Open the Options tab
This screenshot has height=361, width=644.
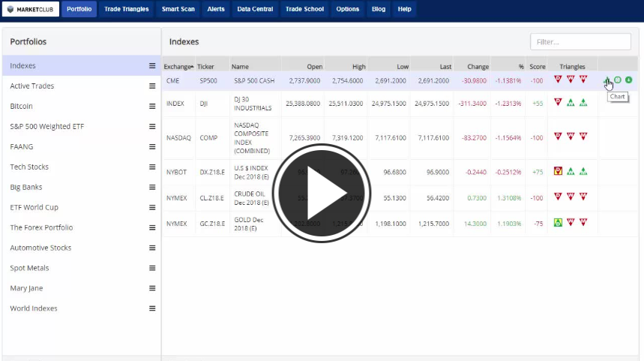(347, 9)
